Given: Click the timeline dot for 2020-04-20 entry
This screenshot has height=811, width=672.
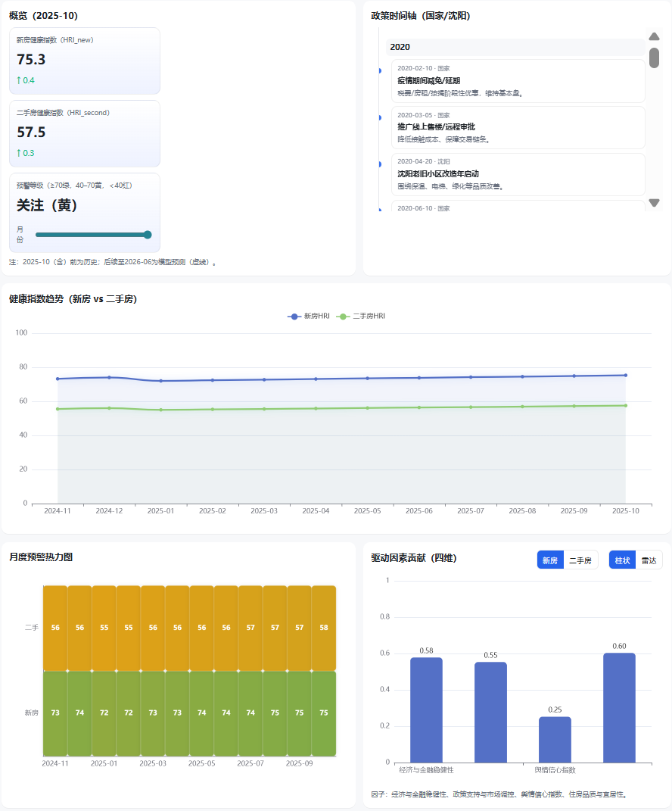Looking at the screenshot, I should pyautogui.click(x=380, y=164).
